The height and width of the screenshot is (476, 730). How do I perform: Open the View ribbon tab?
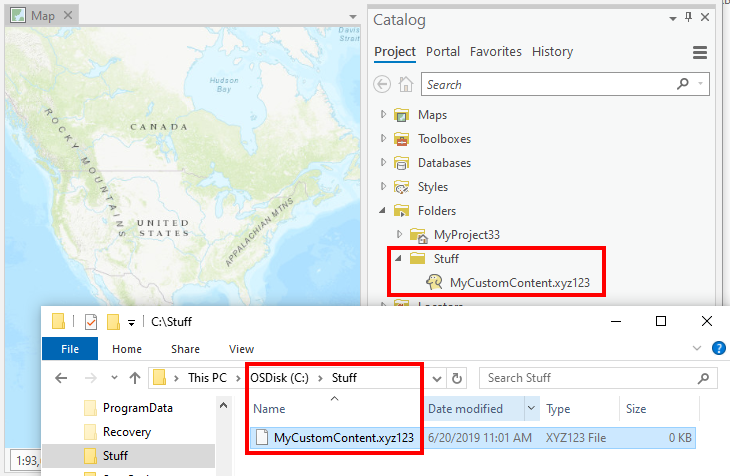(241, 349)
